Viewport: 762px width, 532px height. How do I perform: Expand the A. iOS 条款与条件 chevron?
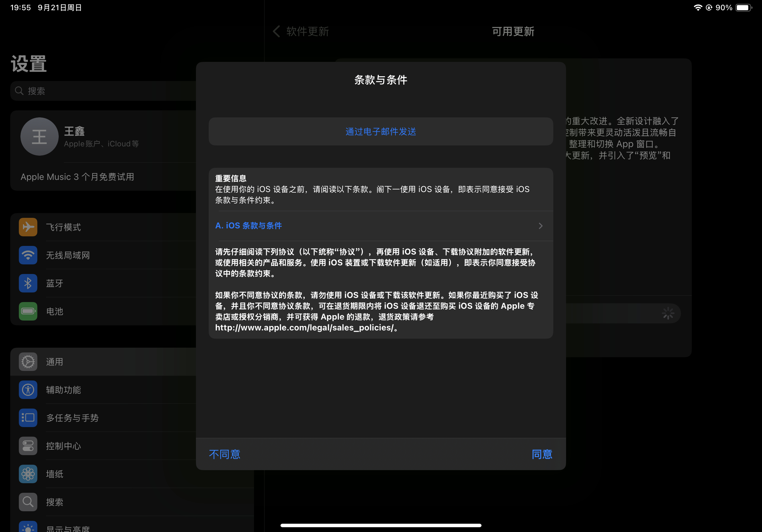coord(541,226)
